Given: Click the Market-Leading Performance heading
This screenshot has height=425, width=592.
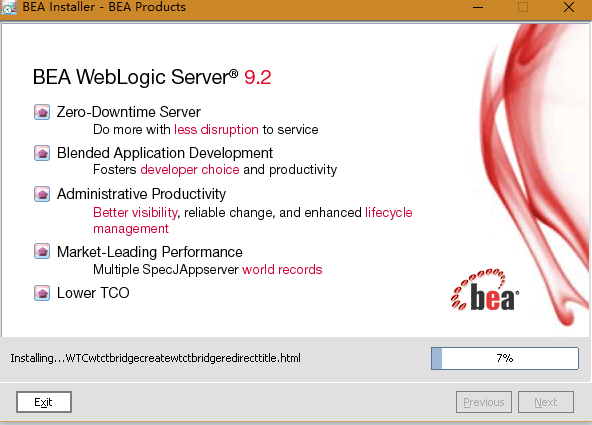Looking at the screenshot, I should pos(150,252).
